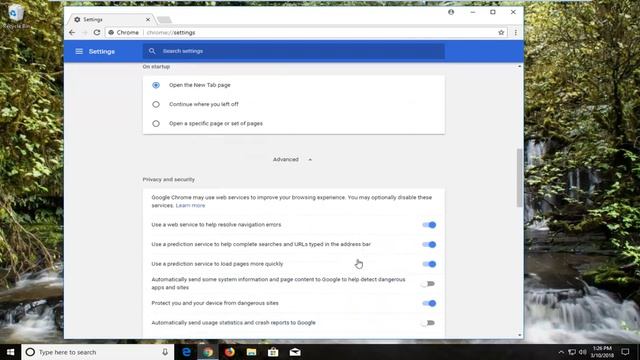Enable sending system information to Google
This screenshot has width=640, height=360.
click(428, 284)
